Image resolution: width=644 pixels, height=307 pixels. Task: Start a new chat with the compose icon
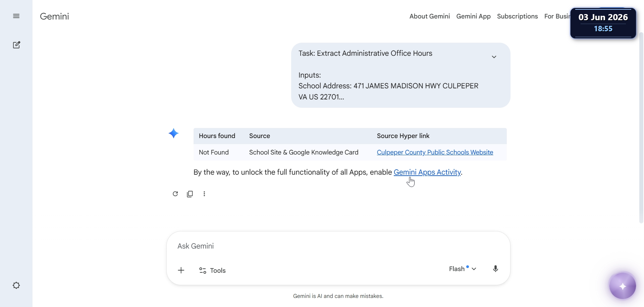click(16, 45)
